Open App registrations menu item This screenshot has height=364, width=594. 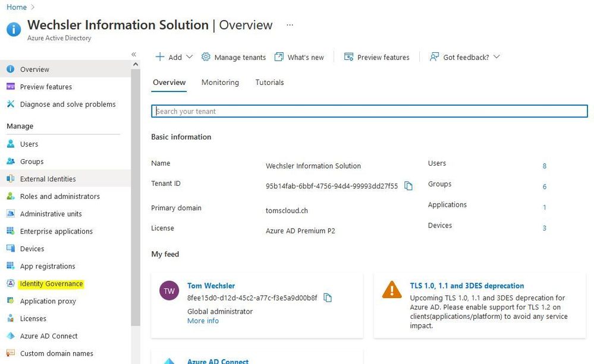pyautogui.click(x=48, y=267)
